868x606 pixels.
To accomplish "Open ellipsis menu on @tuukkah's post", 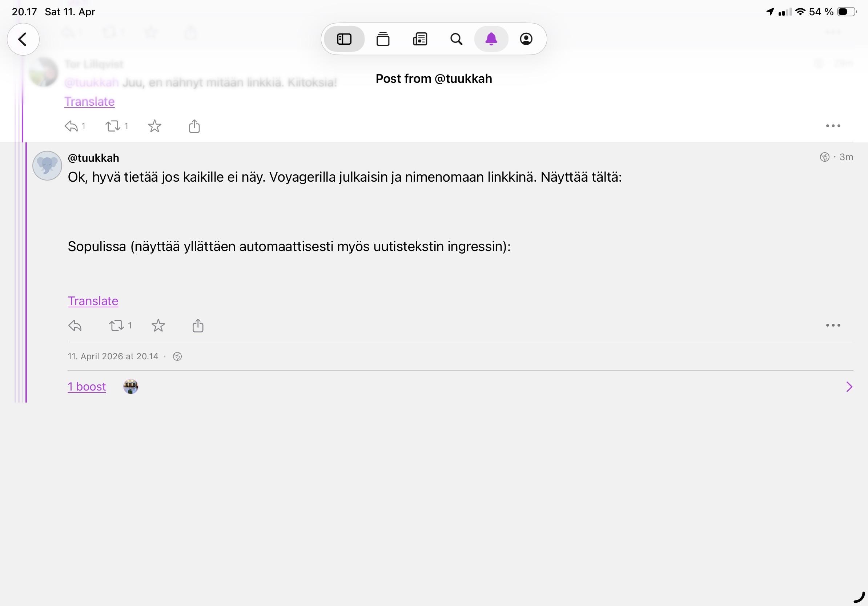I will tap(833, 325).
